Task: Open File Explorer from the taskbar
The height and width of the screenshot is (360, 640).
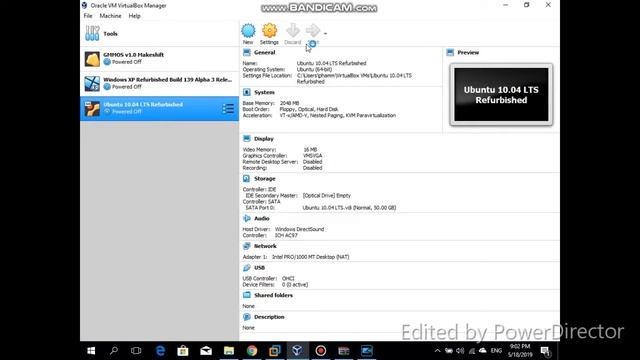Action: click(229, 351)
